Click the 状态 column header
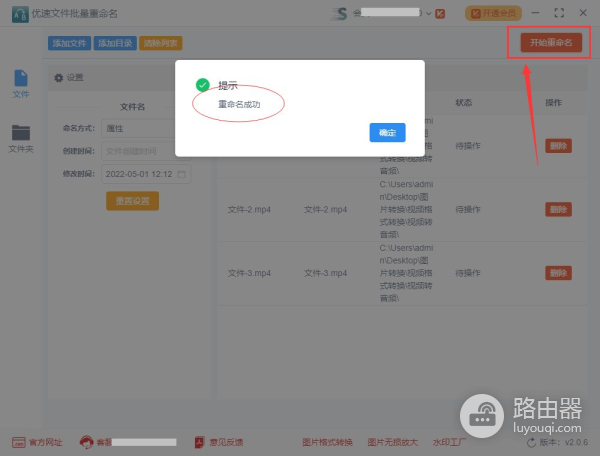The image size is (600, 456). click(463, 103)
